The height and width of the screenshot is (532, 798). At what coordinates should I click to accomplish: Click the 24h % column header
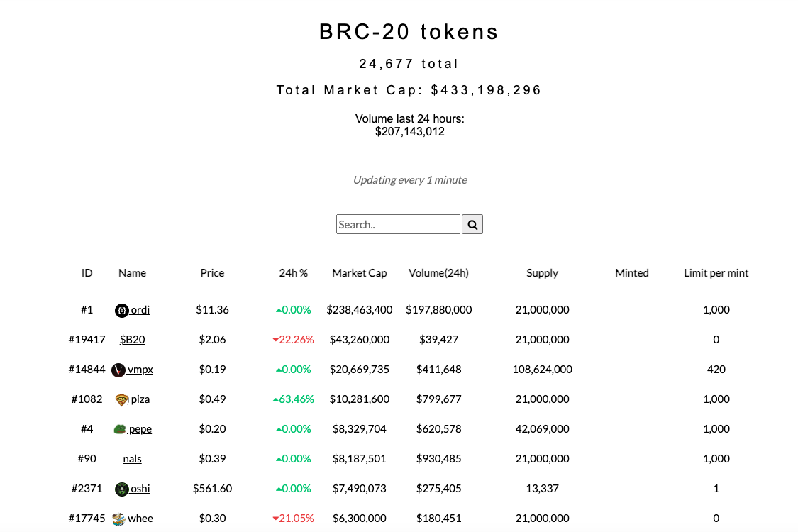point(294,273)
